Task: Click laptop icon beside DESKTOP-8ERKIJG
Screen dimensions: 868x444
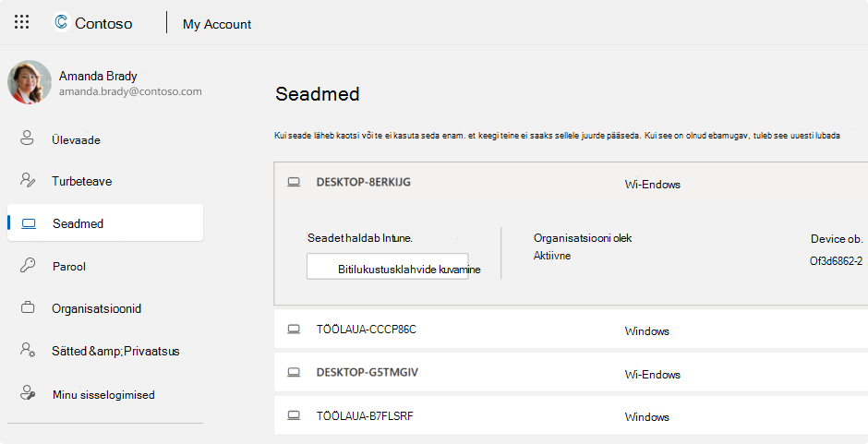Action: pos(294,182)
